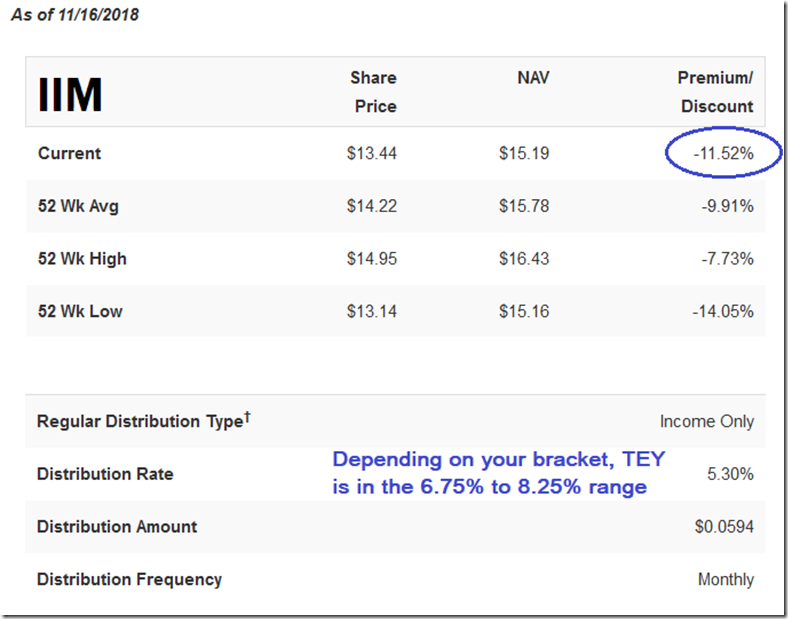Click the 52 Wk High share price $14.95
The width and height of the screenshot is (788, 619).
[371, 259]
